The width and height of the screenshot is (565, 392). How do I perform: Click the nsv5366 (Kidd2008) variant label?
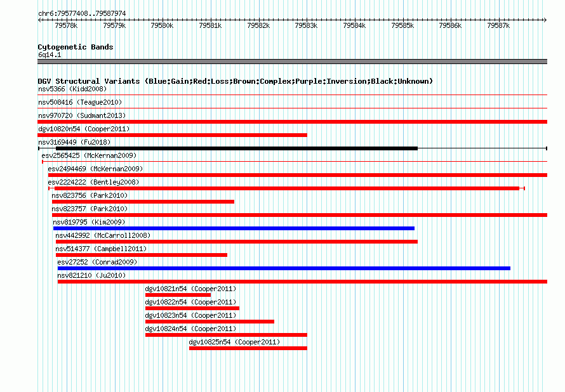click(x=72, y=89)
